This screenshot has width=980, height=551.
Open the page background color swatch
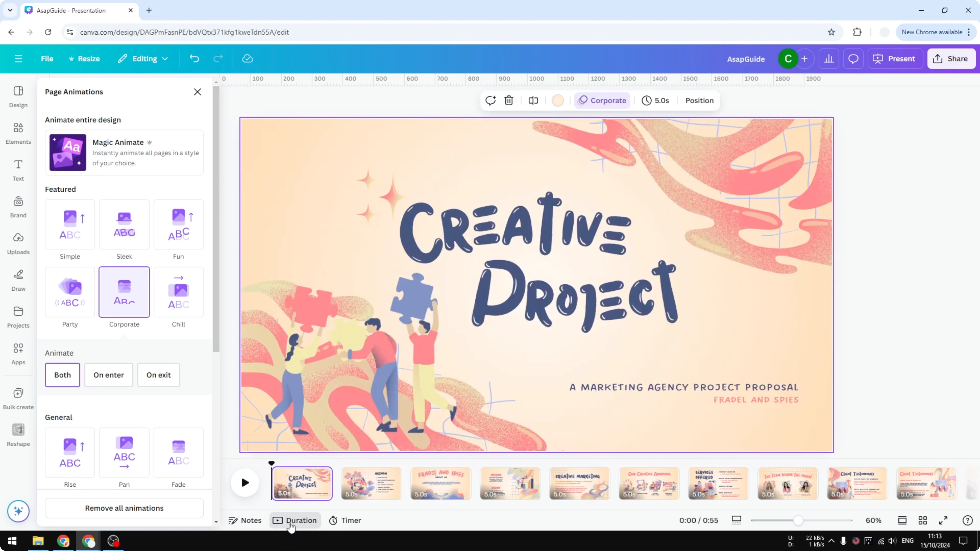(x=557, y=100)
